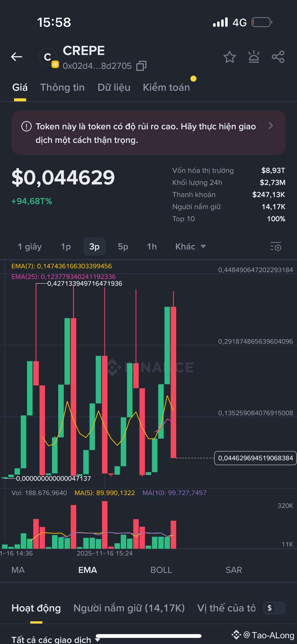
Task: Tap the 2025-11-16 15:24 time label
Action: pyautogui.click(x=105, y=553)
